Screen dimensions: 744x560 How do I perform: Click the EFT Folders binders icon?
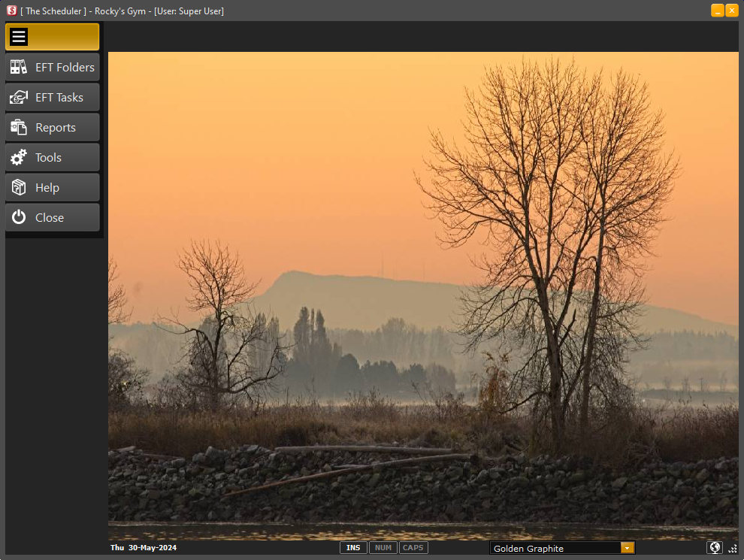(x=19, y=67)
